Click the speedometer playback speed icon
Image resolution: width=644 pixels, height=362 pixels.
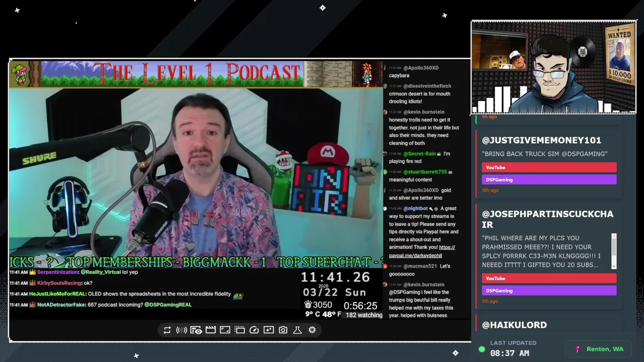pos(254,330)
